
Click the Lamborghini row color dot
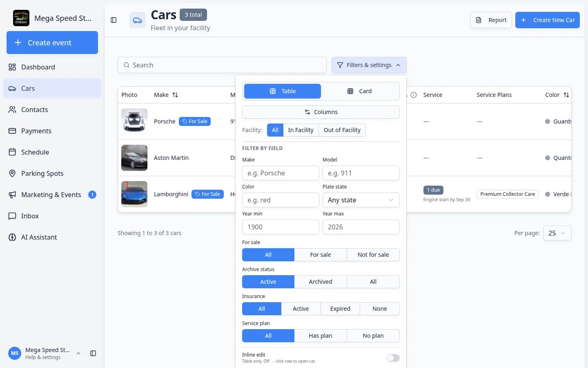coord(548,194)
